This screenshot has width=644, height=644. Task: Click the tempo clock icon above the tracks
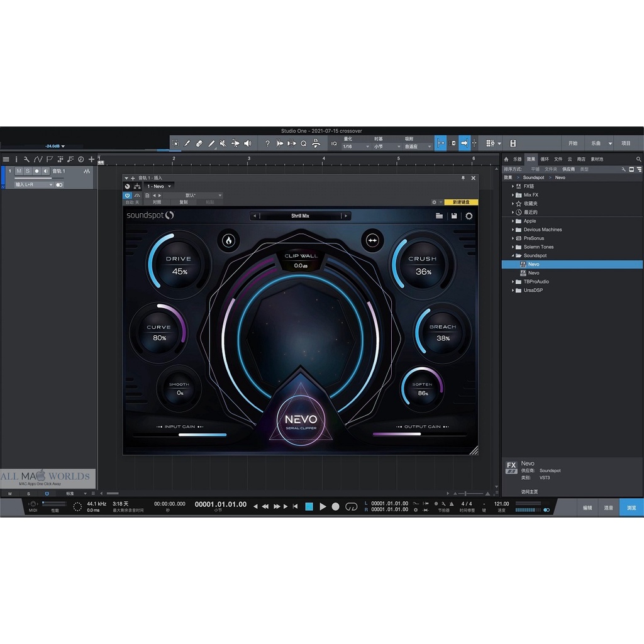click(x=81, y=159)
